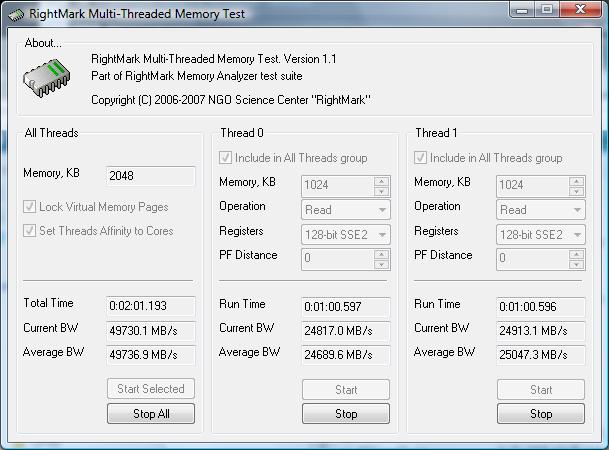The height and width of the screenshot is (450, 609).
Task: Decrease Thread 0 Memory KB with down arrow
Action: point(381,191)
